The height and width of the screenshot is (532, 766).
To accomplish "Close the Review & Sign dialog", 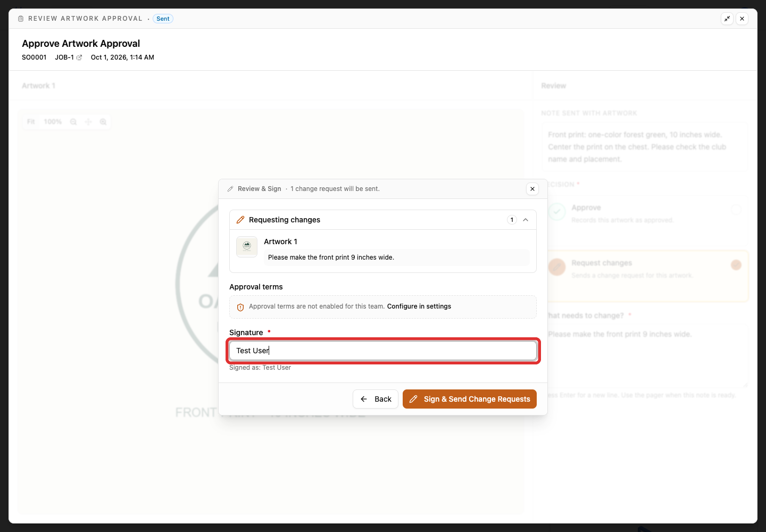I will 532,189.
